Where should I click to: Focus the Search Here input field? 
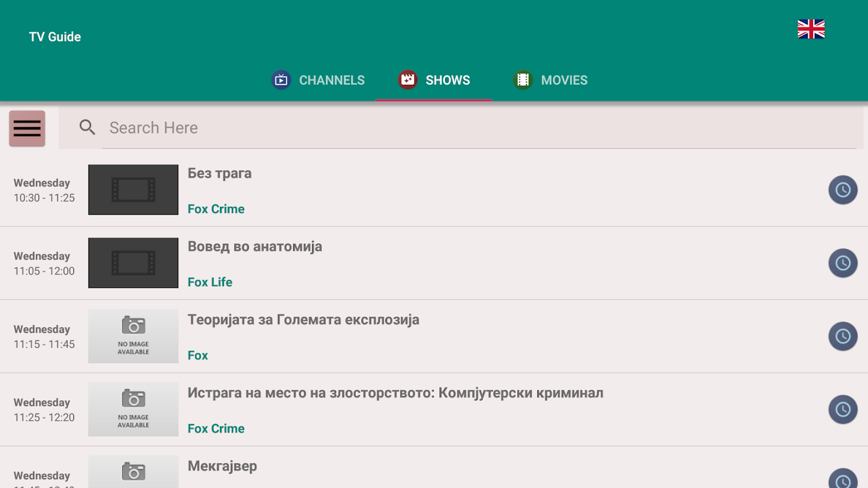click(x=479, y=127)
